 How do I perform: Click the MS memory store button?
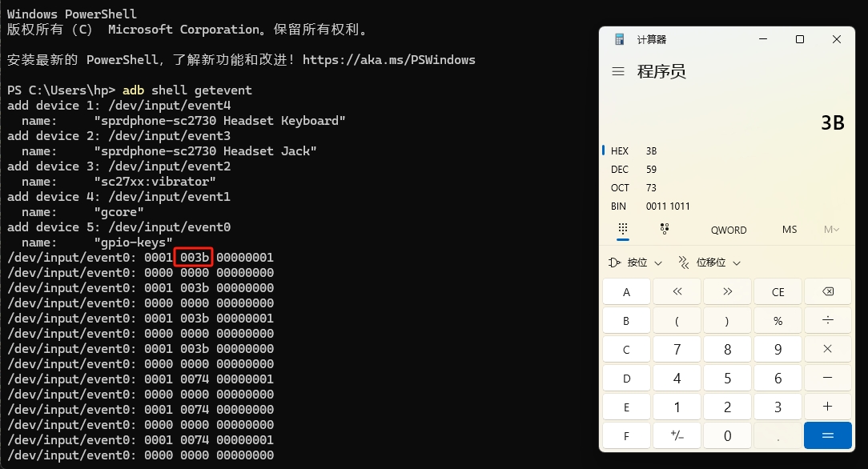(790, 230)
